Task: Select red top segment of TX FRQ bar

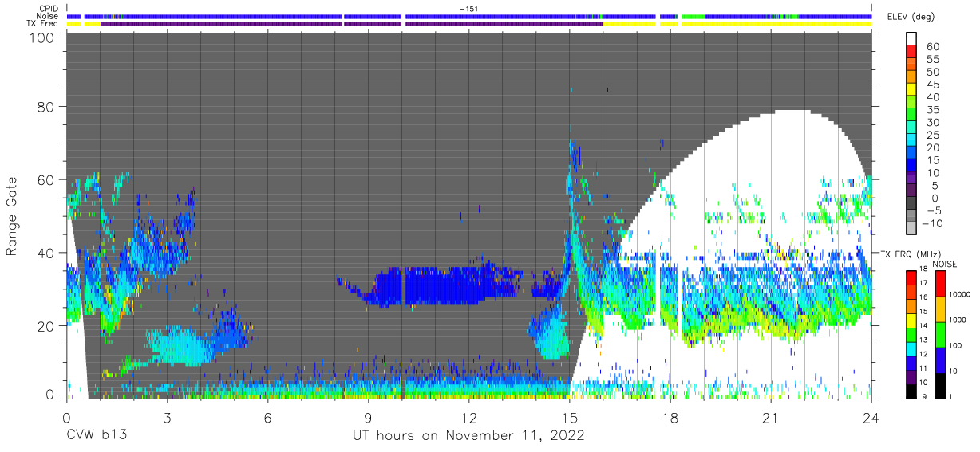Action: click(x=913, y=276)
